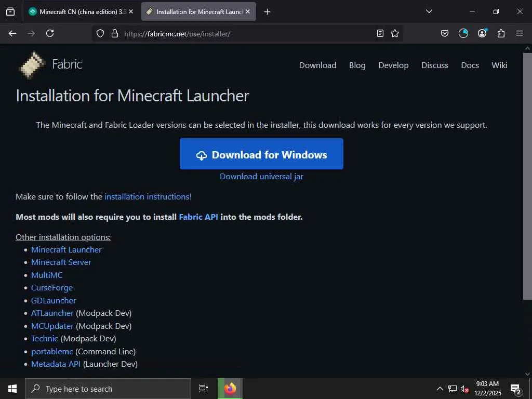Open the Minecraft Server link
532x399 pixels.
[x=61, y=262]
